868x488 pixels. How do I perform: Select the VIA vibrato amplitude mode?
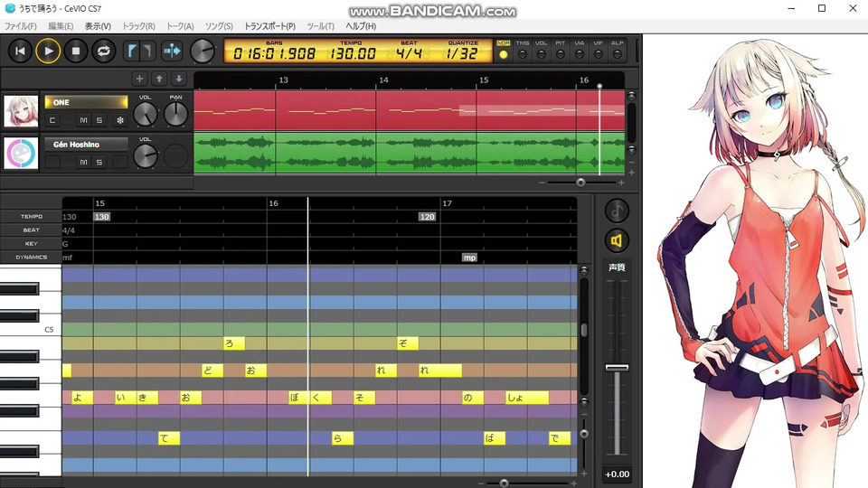(x=579, y=50)
